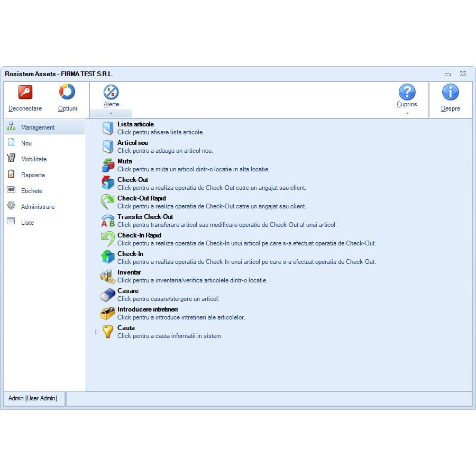Click the Deconectare red key icon
This screenshot has width=476, height=476.
25,93
